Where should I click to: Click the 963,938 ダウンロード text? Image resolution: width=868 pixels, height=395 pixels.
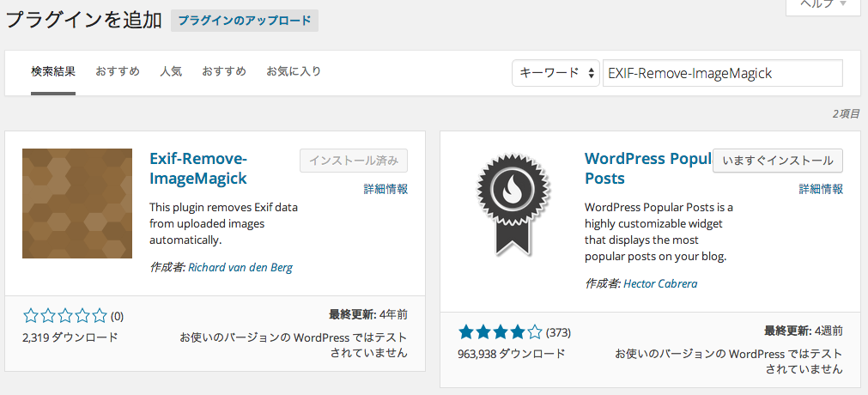[x=512, y=354]
